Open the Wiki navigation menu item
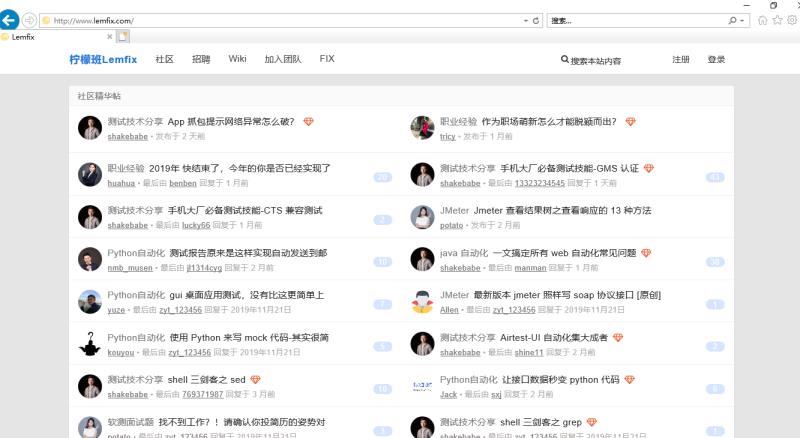This screenshot has width=800, height=438. 237,59
